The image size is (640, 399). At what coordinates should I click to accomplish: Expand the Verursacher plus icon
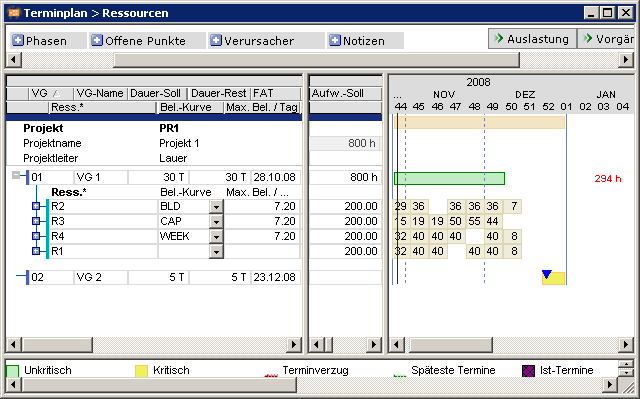tap(216, 40)
